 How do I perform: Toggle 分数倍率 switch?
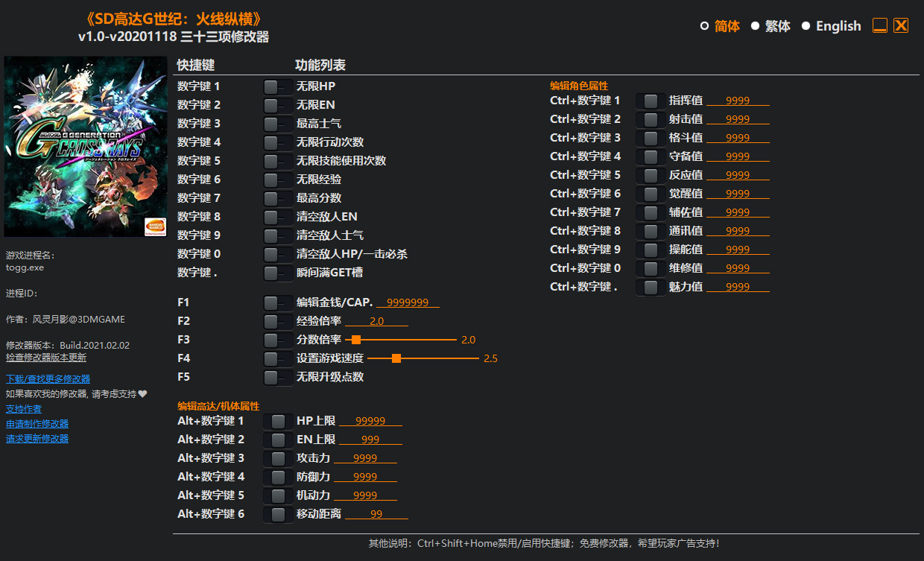click(x=278, y=340)
